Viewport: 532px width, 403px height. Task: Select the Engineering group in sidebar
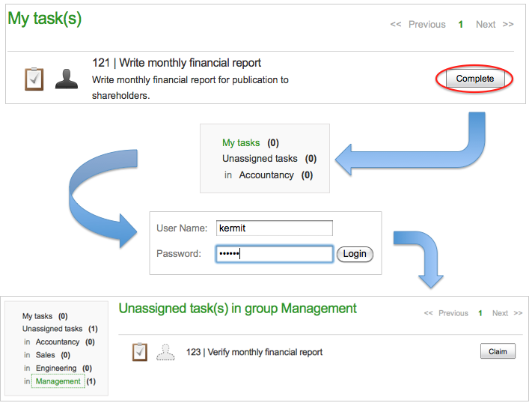pyautogui.click(x=56, y=368)
